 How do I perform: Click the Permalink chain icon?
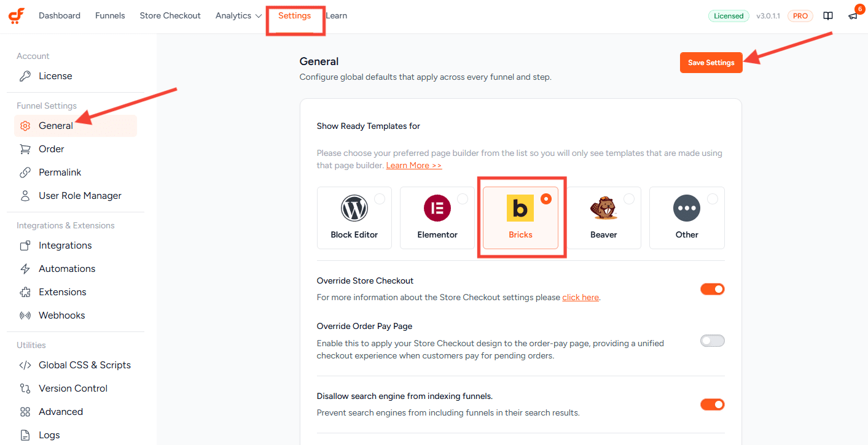(x=25, y=172)
